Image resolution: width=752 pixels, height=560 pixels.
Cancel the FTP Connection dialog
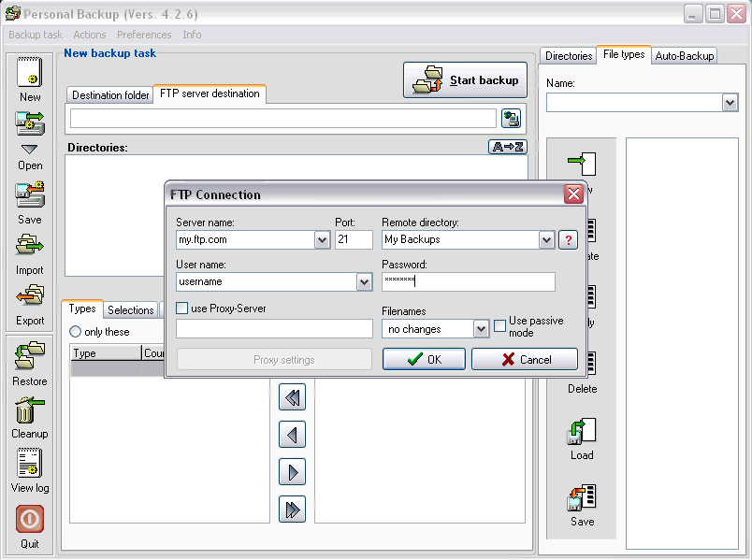tap(525, 359)
